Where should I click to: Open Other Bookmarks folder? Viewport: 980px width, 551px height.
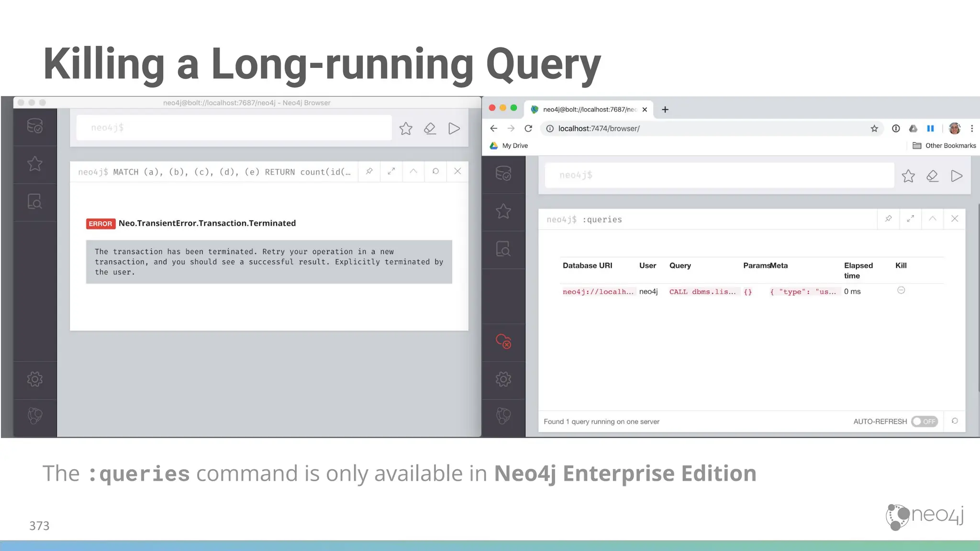[x=944, y=145]
